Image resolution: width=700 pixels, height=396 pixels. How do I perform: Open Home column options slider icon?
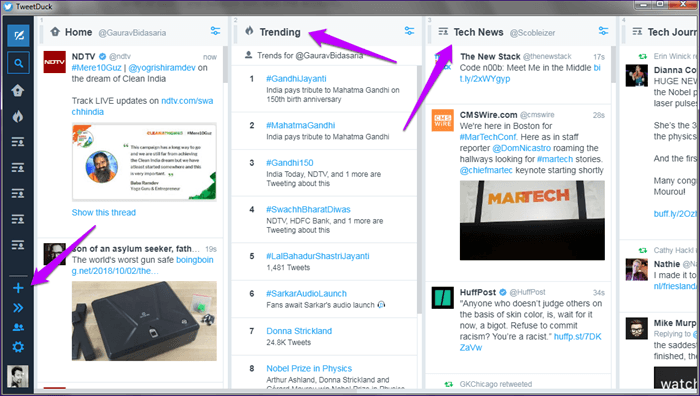coord(215,31)
